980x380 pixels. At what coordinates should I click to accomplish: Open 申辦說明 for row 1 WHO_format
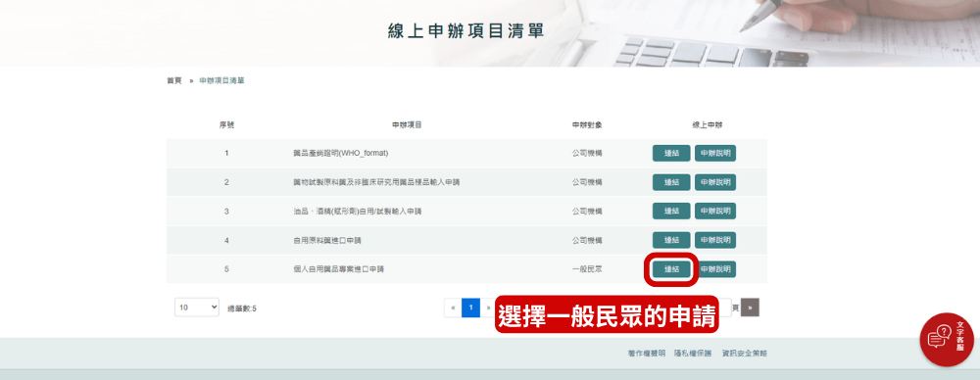click(715, 153)
